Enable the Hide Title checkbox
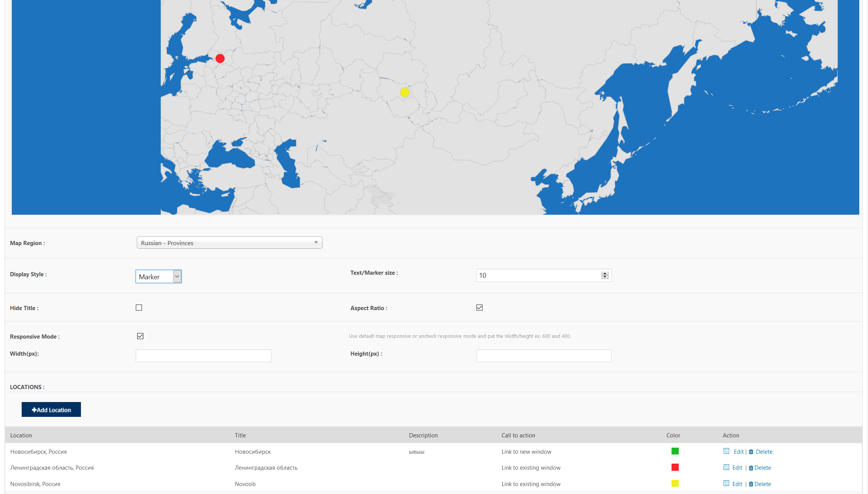The height and width of the screenshot is (494, 868). pyautogui.click(x=139, y=308)
